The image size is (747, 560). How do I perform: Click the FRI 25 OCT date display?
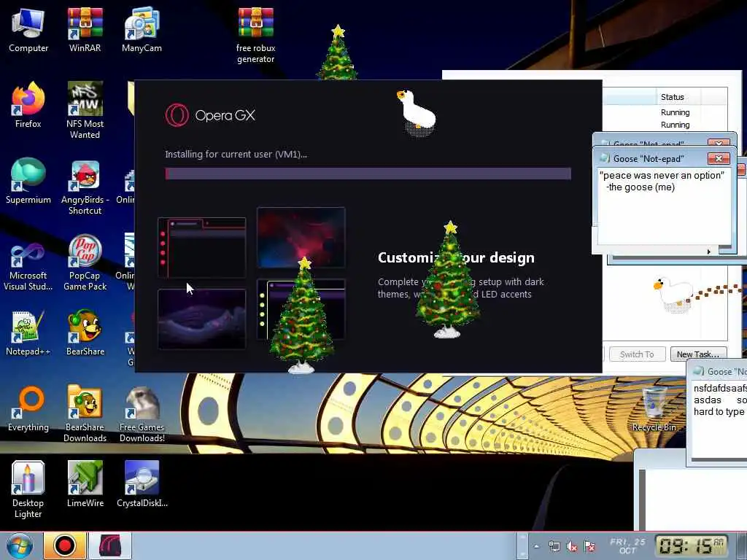pyautogui.click(x=627, y=545)
